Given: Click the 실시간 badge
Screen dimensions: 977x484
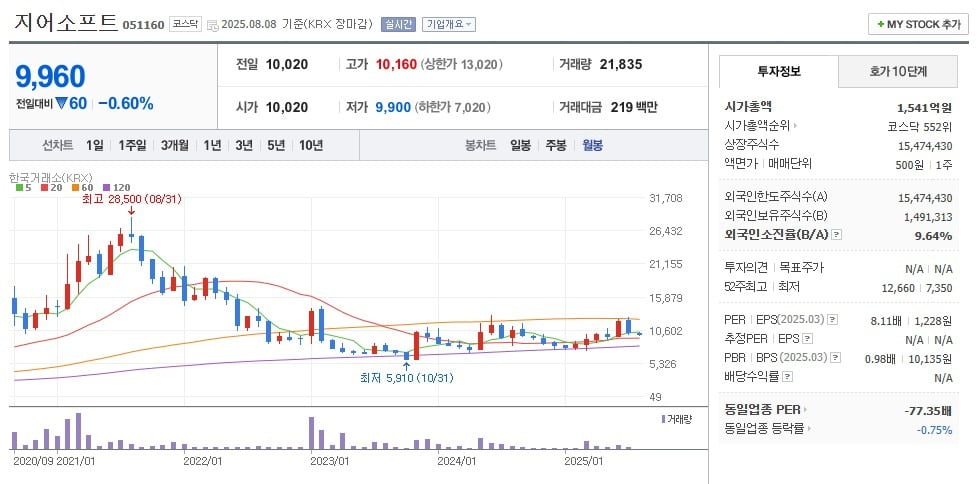Looking at the screenshot, I should click(x=398, y=24).
